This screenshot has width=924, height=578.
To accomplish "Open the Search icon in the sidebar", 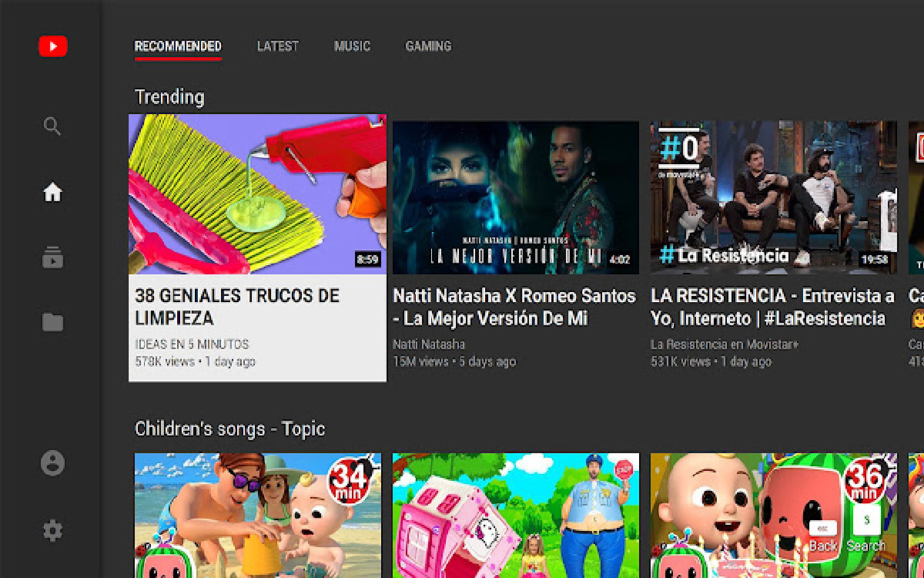I will (x=52, y=126).
